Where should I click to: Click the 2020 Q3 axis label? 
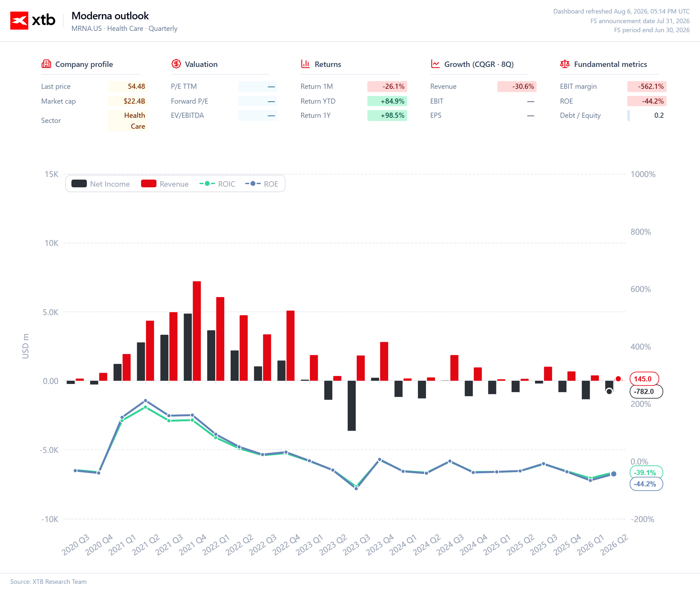(75, 544)
